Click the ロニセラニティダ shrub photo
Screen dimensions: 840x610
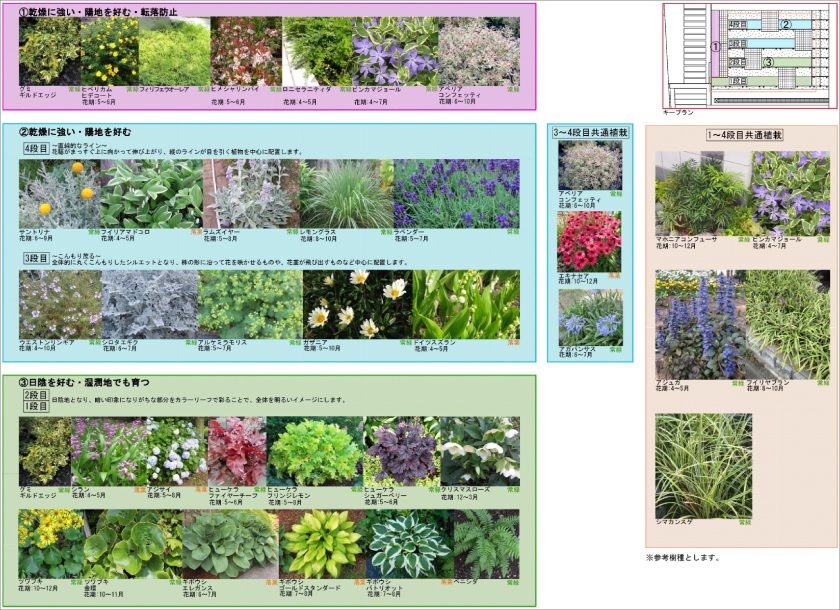317,51
